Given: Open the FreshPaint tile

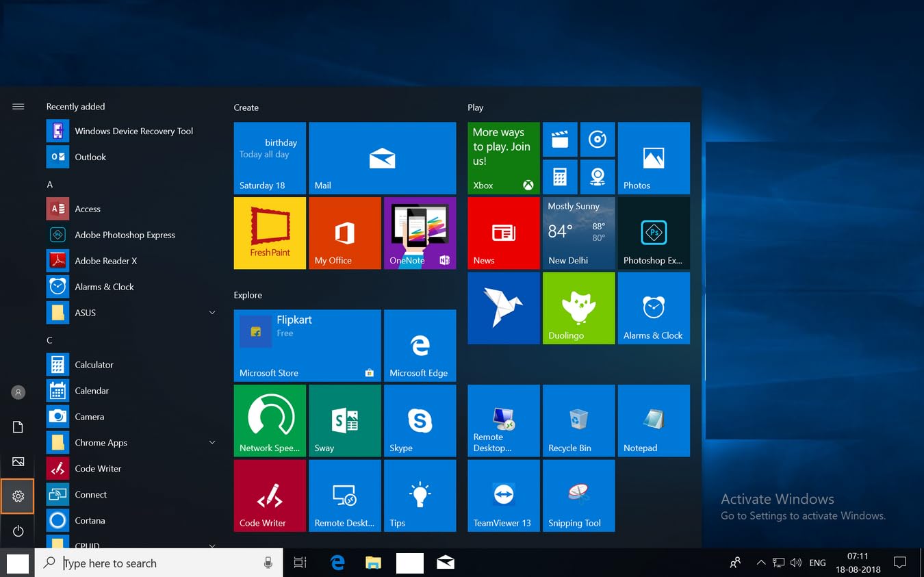Looking at the screenshot, I should 270,233.
